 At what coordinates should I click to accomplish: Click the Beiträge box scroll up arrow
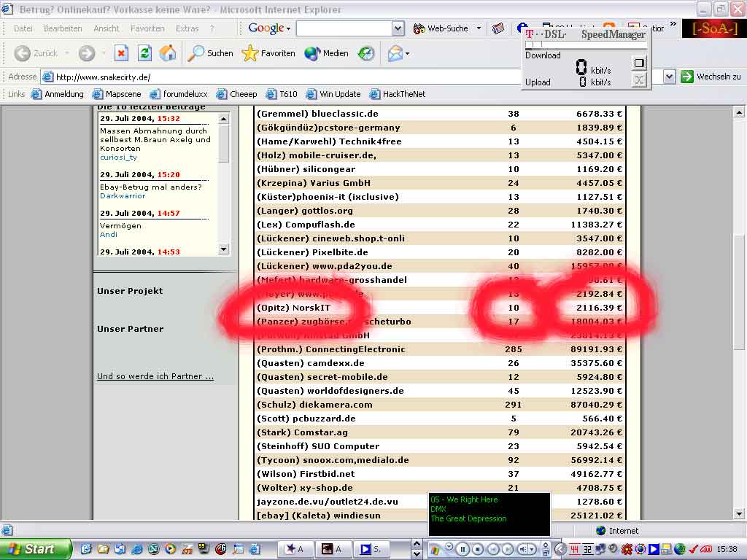coord(223,119)
